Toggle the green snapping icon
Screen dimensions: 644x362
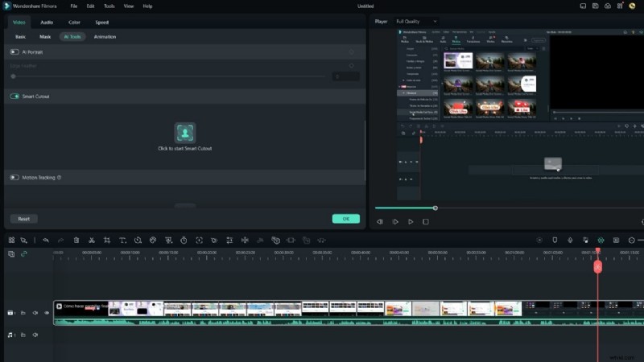(x=601, y=240)
